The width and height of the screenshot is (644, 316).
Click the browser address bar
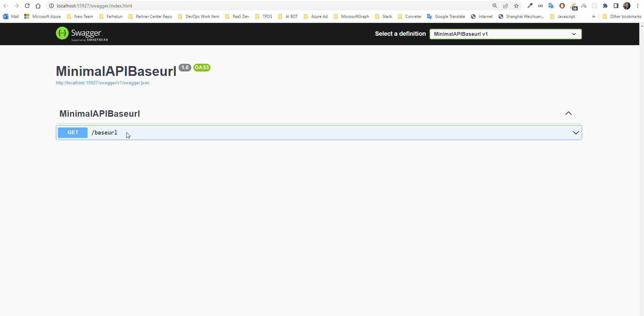click(236, 6)
